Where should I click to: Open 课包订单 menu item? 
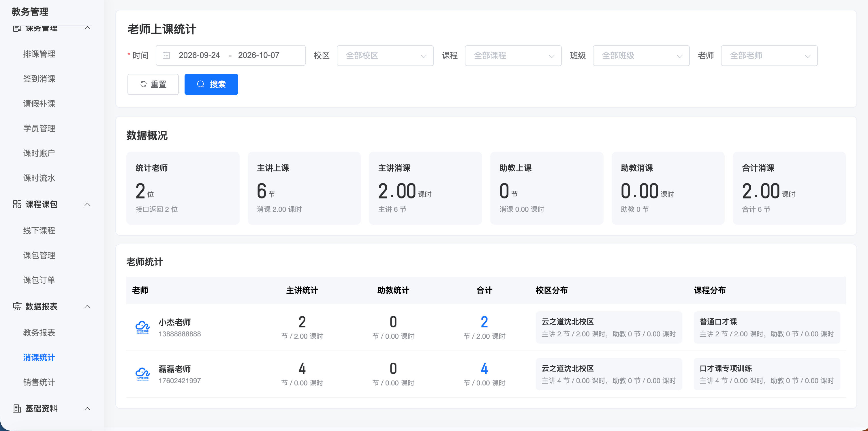click(x=39, y=280)
